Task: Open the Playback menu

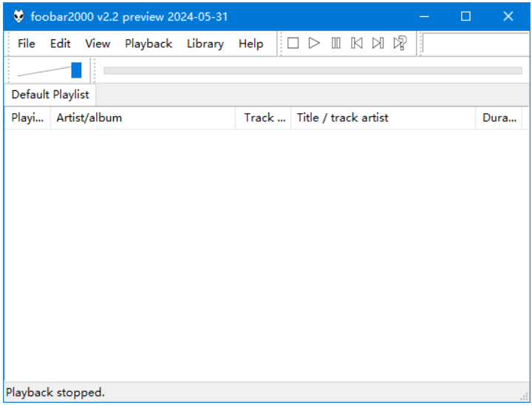Action: point(149,44)
